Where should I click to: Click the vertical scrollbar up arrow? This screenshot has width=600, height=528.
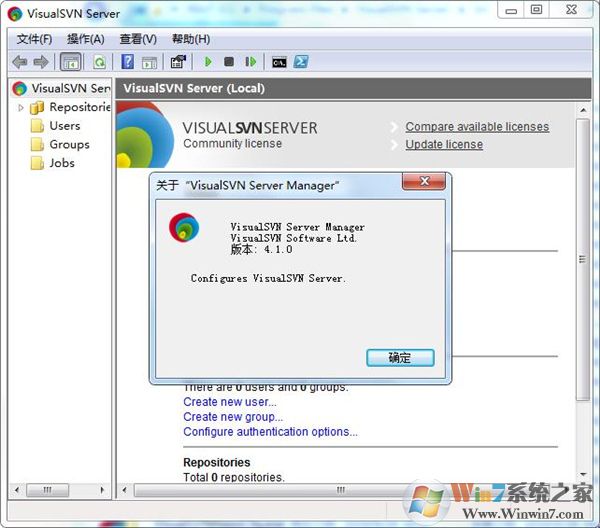coord(583,110)
